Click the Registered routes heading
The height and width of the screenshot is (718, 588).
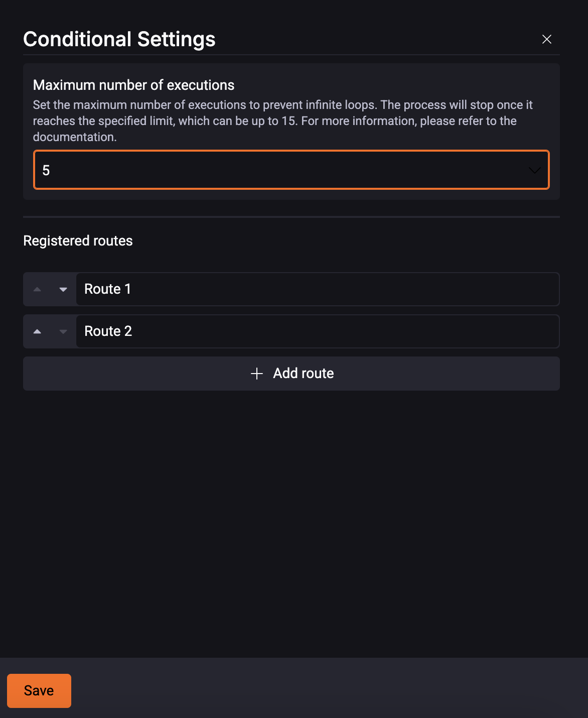click(78, 241)
